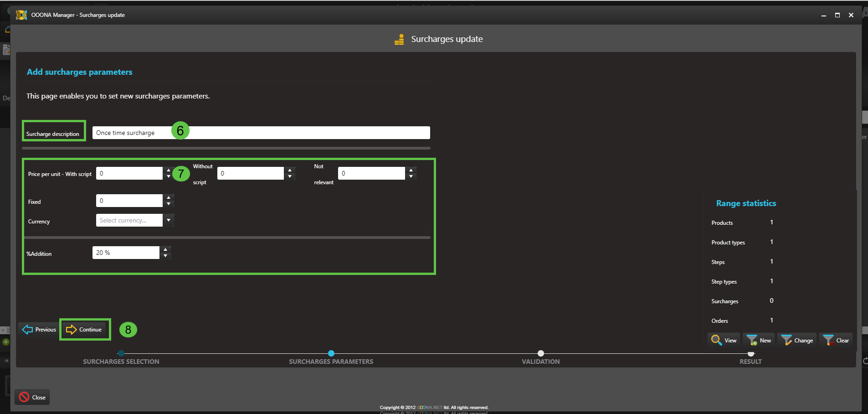Viewport: 868px width, 414px height.
Task: Select the Result step in the wizard
Action: [750, 354]
